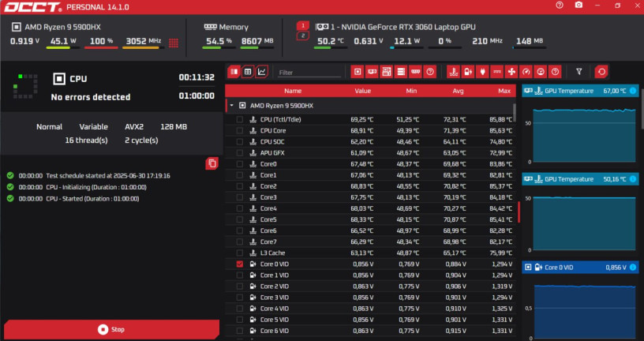Switch to graph-only view
This screenshot has width=644, height=341.
pyautogui.click(x=262, y=72)
